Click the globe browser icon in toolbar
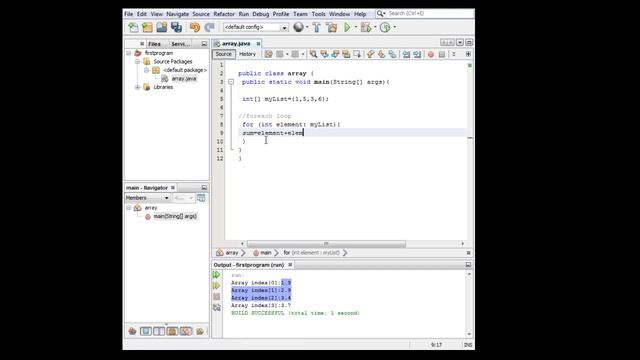The image size is (640, 360). pyautogui.click(x=299, y=27)
